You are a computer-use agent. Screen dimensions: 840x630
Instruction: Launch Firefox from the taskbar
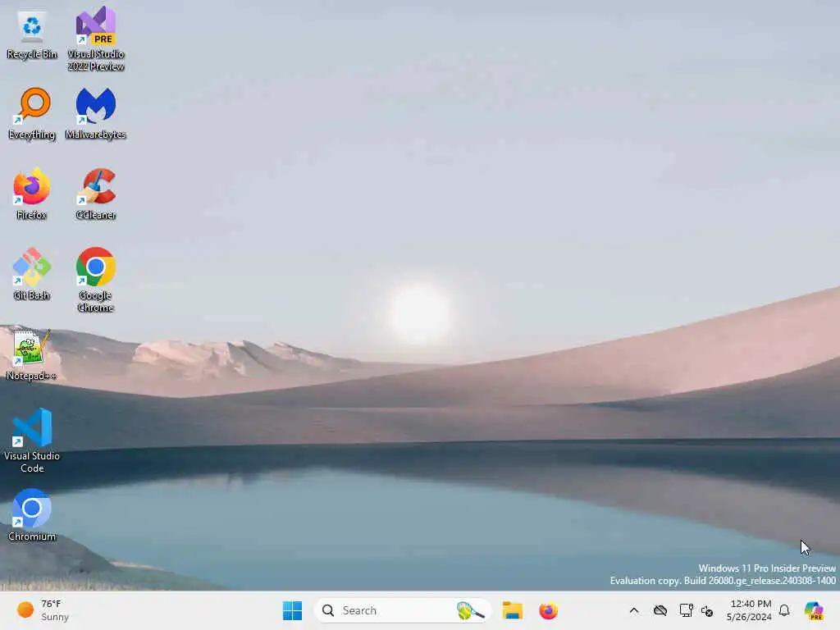548,610
